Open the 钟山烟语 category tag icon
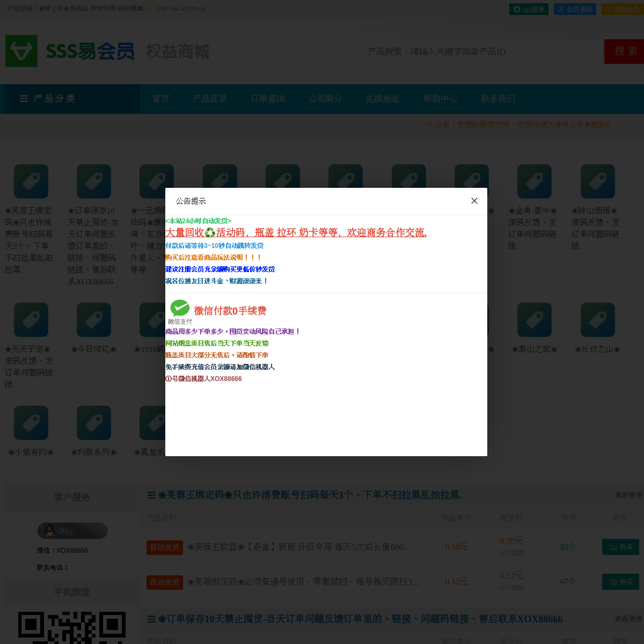This screenshot has width=644, height=644. (x=597, y=181)
